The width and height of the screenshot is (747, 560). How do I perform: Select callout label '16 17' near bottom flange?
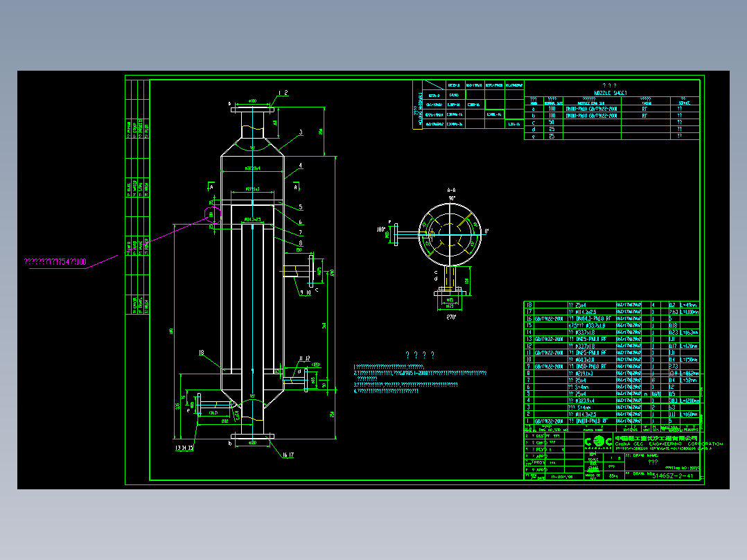pyautogui.click(x=288, y=455)
